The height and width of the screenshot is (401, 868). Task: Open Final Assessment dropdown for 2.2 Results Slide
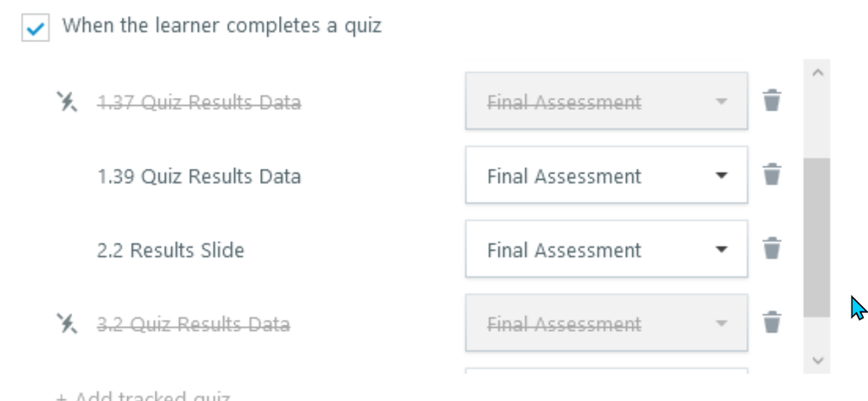[606, 250]
